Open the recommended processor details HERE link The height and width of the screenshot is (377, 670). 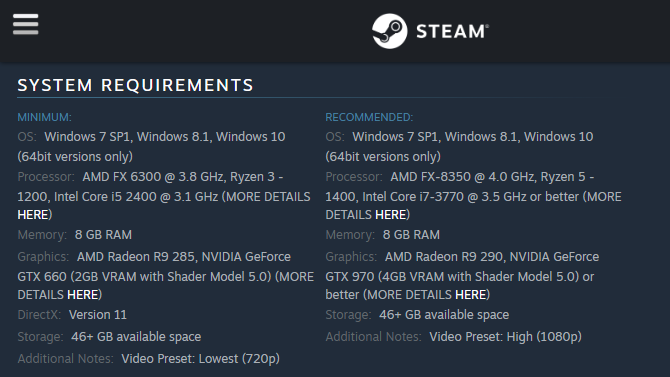[x=391, y=215]
